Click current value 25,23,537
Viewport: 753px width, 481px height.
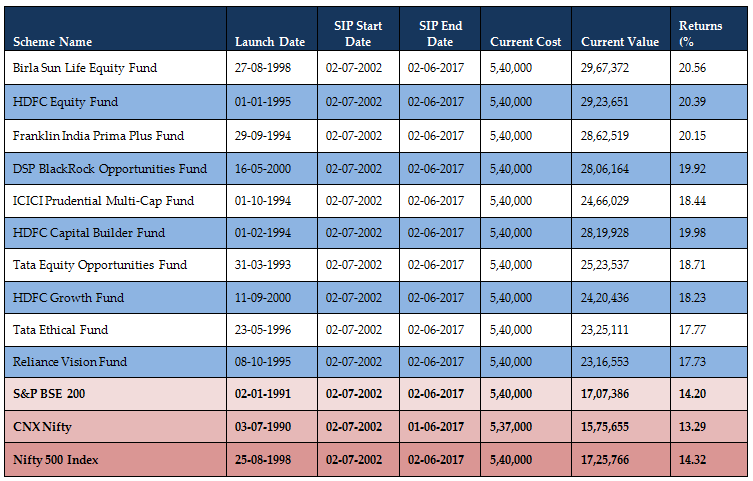point(605,265)
